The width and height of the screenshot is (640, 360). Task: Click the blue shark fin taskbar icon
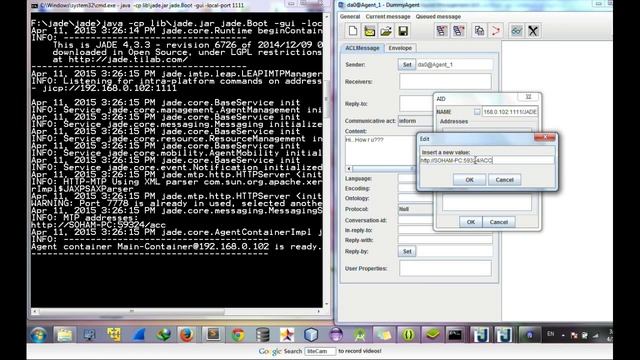click(x=138, y=335)
